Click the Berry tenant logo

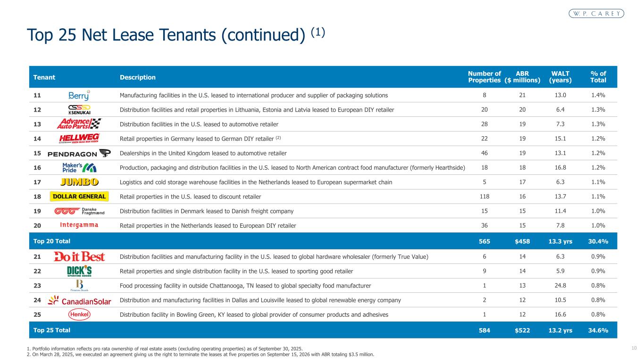click(79, 95)
